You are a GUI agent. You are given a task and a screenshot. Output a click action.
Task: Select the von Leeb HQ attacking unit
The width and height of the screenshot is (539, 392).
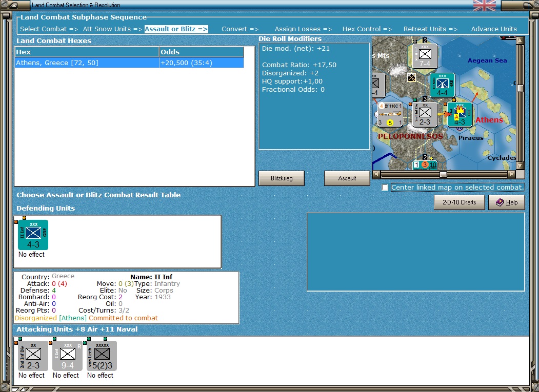[x=102, y=356]
